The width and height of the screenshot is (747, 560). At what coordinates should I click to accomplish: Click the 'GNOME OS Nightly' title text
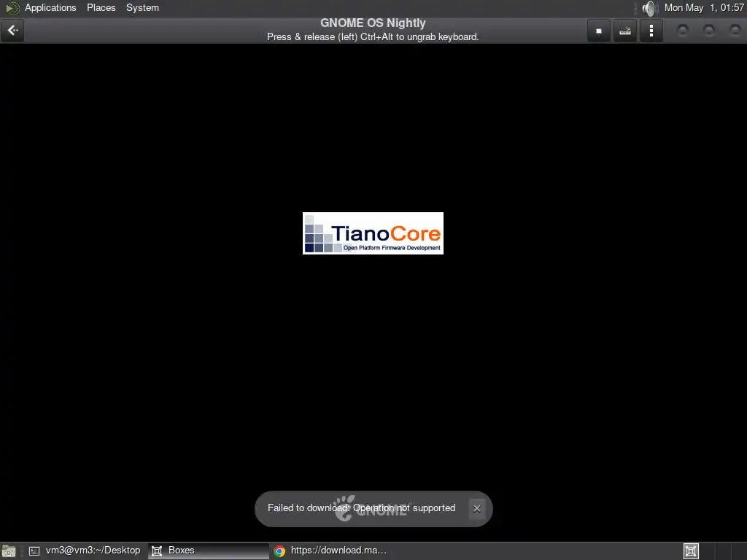(373, 23)
